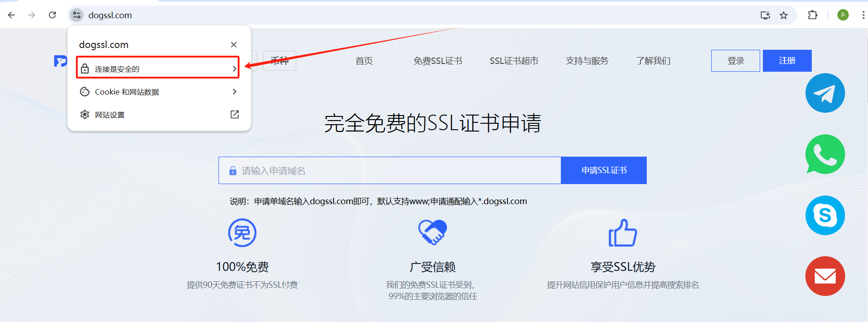Go back to the previous page

pyautogui.click(x=11, y=15)
